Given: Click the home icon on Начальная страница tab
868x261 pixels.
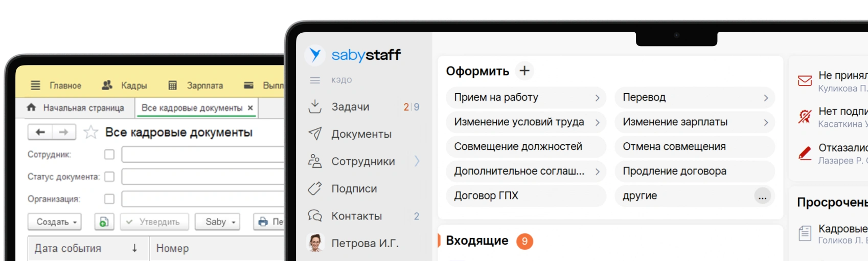Looking at the screenshot, I should (x=31, y=107).
